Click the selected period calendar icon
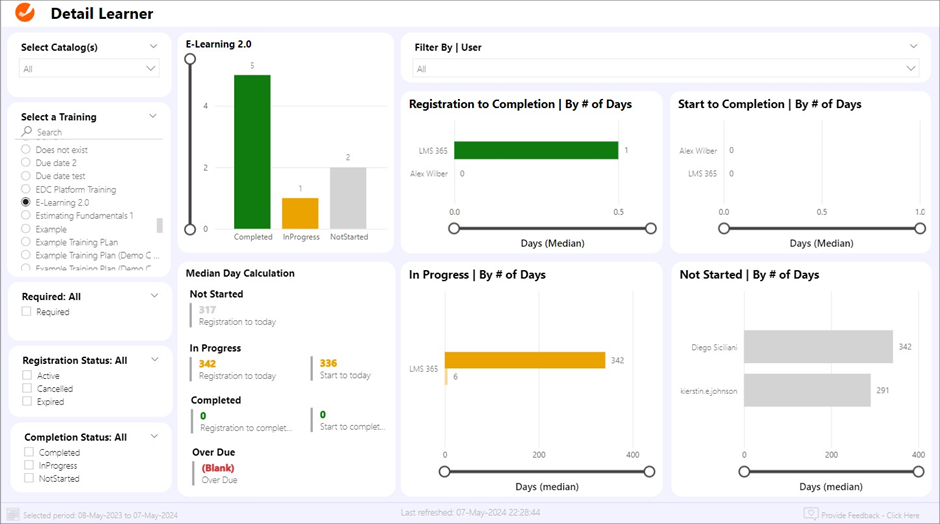The height and width of the screenshot is (524, 940). pyautogui.click(x=13, y=515)
